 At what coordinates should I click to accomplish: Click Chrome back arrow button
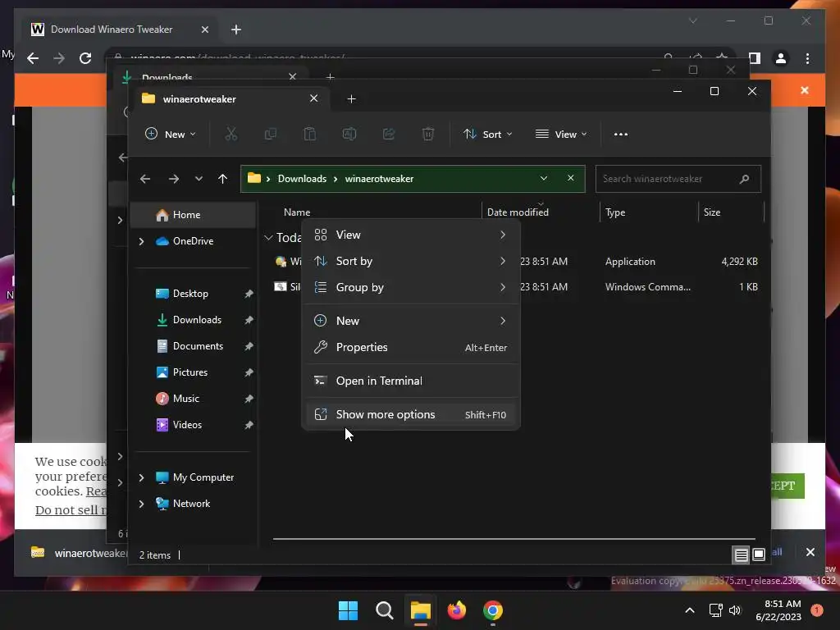click(33, 58)
